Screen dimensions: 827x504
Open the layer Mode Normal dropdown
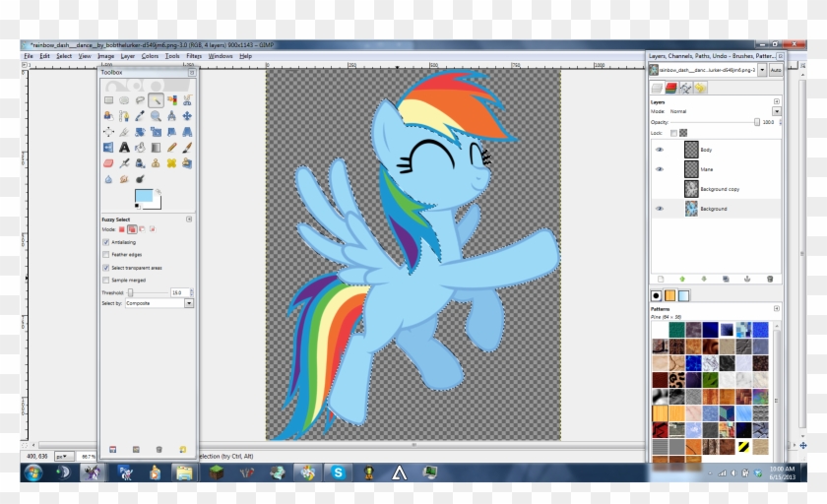pyautogui.click(x=777, y=111)
